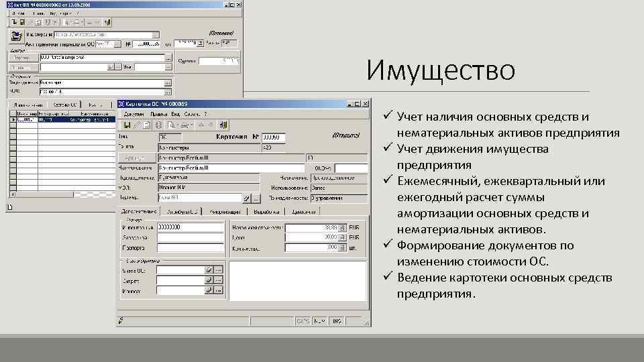The width and height of the screenshot is (644, 362).
Task: Click the Сумма field in Акт window
Action: pyautogui.click(x=219, y=61)
